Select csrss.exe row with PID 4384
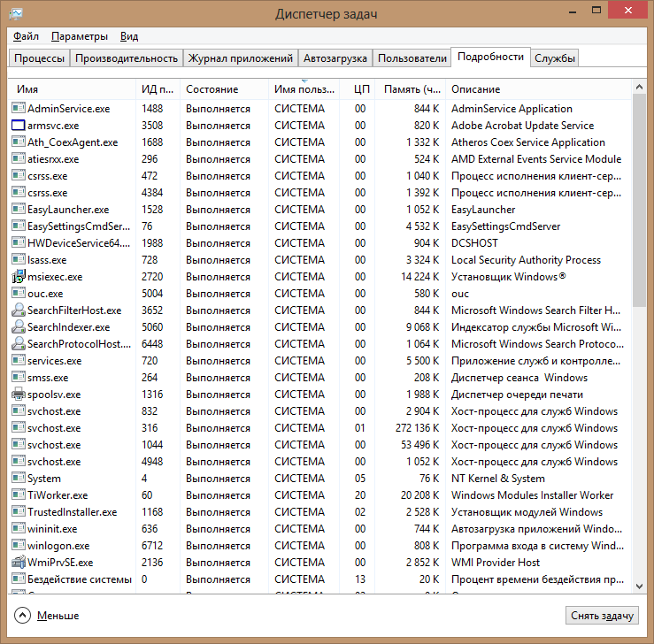The image size is (654, 644). (319, 192)
